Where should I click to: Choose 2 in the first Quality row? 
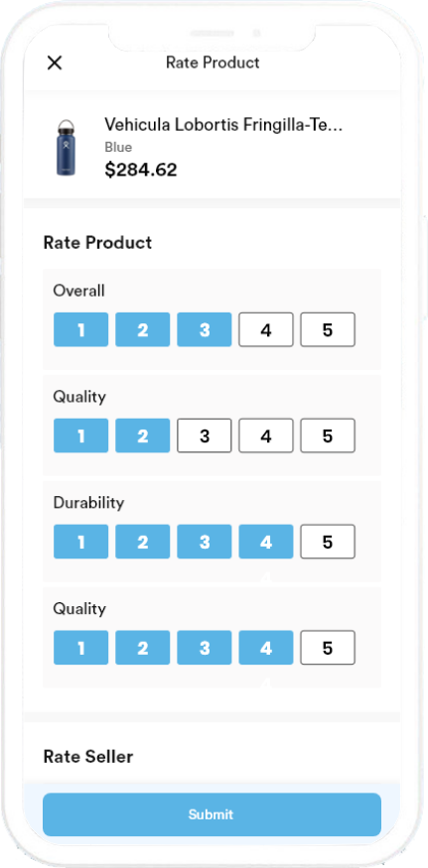click(142, 435)
